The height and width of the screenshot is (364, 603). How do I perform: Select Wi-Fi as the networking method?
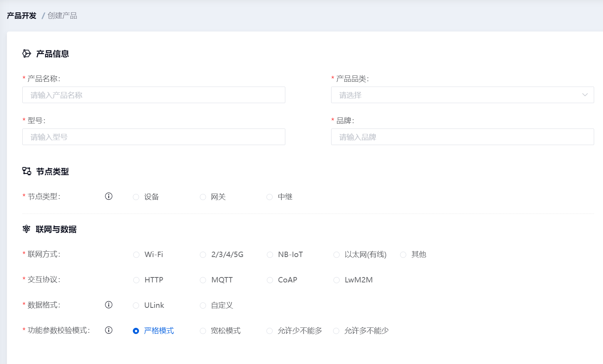pos(136,255)
